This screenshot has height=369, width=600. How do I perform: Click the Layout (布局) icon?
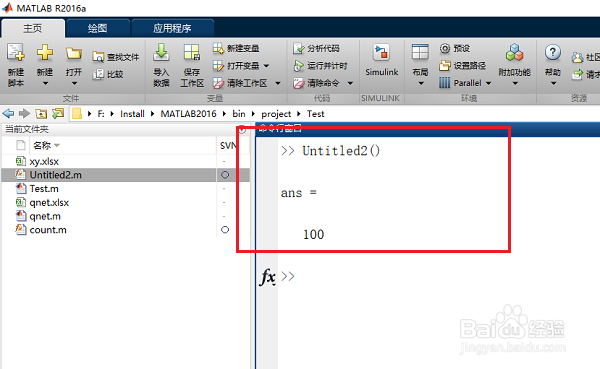coord(420,52)
